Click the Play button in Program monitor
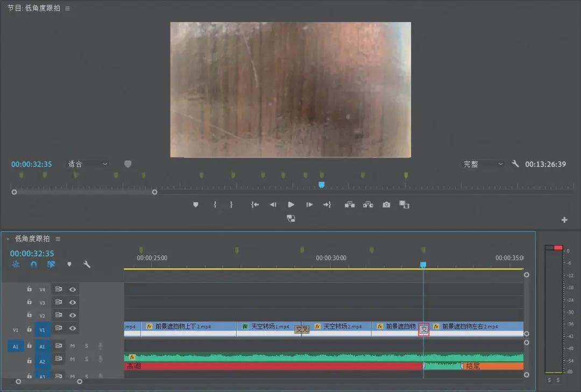 291,204
